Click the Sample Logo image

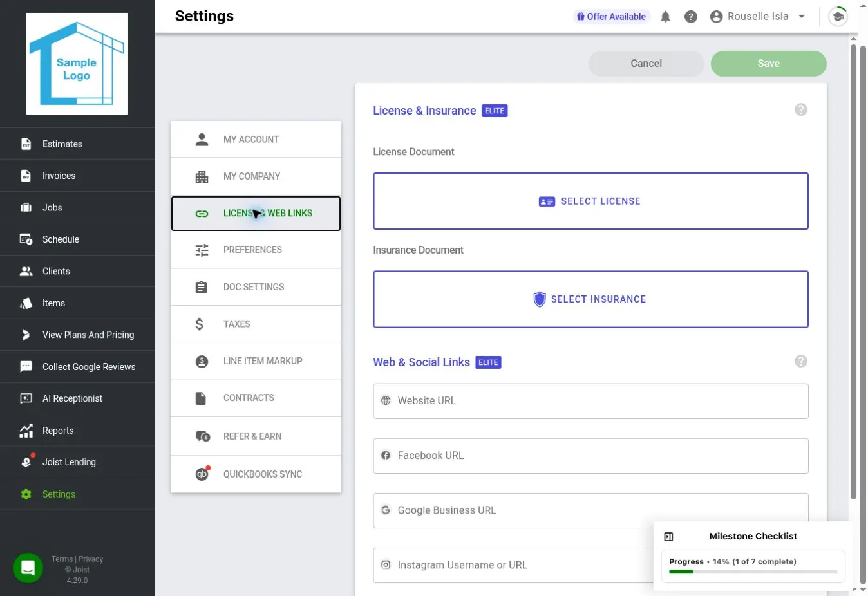[77, 64]
